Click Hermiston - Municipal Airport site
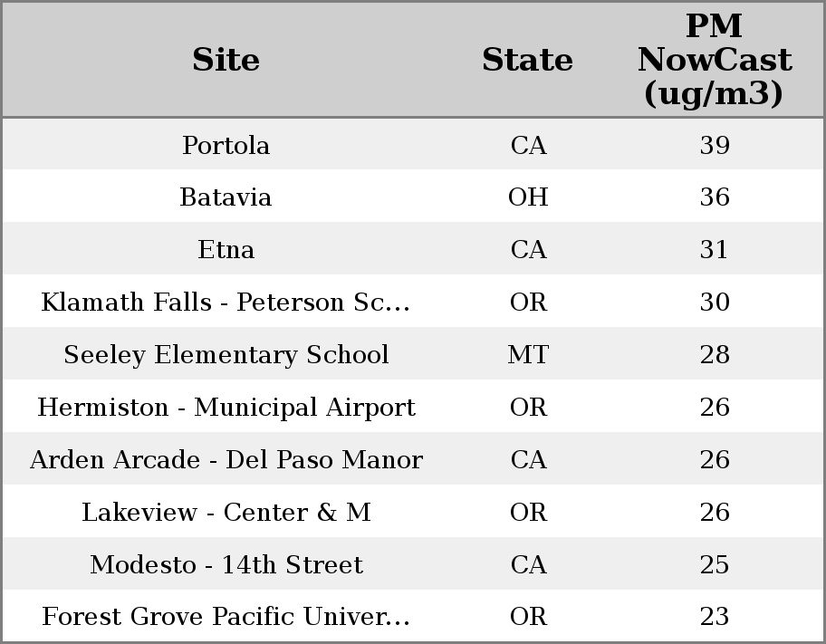Screen dimensions: 826x644 click(x=226, y=407)
